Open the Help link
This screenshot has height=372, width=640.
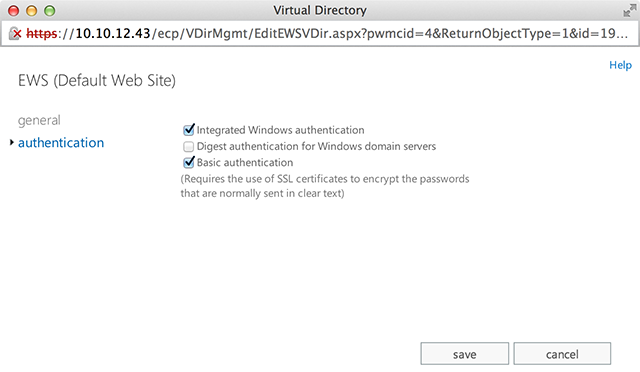[620, 65]
